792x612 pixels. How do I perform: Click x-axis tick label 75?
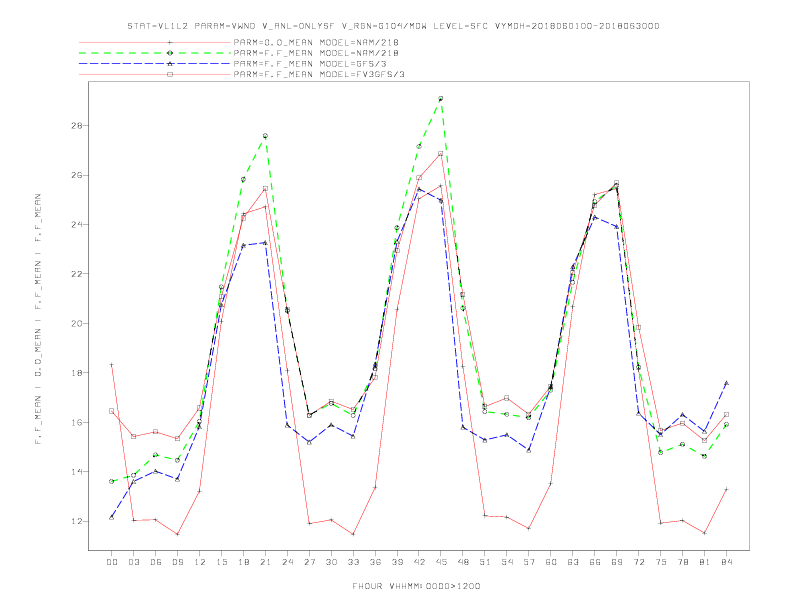pyautogui.click(x=661, y=562)
